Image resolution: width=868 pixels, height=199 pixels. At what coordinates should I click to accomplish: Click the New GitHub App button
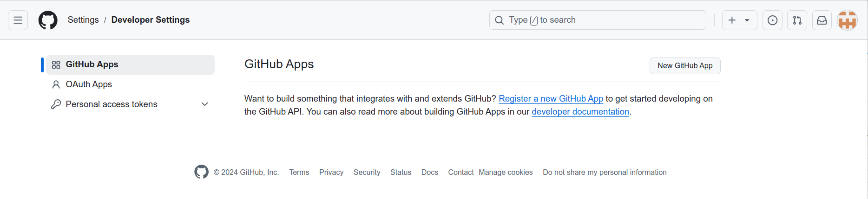pos(684,66)
